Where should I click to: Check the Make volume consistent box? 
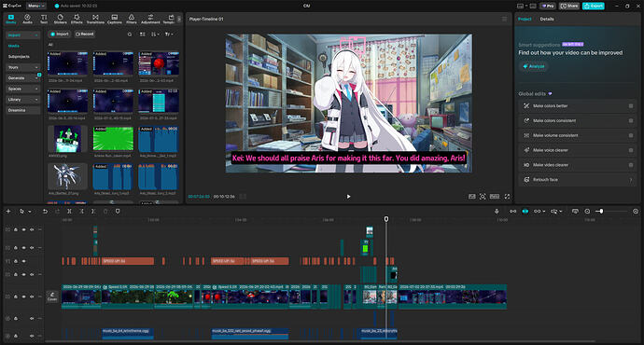click(x=631, y=135)
